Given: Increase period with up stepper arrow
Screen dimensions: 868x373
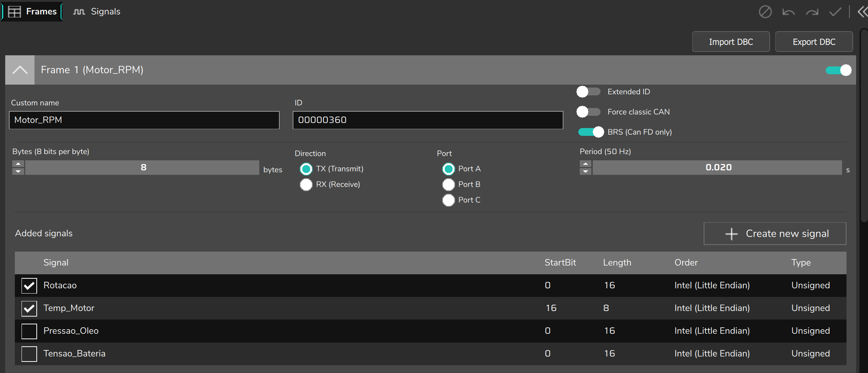Looking at the screenshot, I should tap(585, 164).
